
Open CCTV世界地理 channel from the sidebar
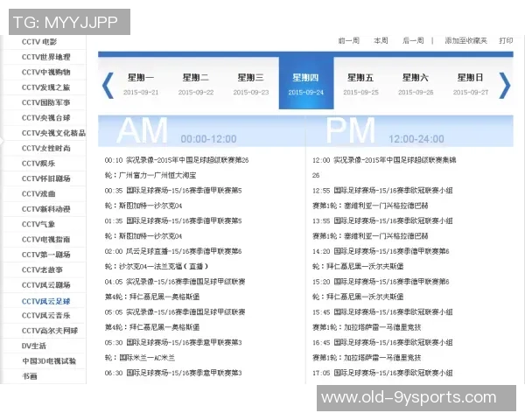(x=46, y=56)
